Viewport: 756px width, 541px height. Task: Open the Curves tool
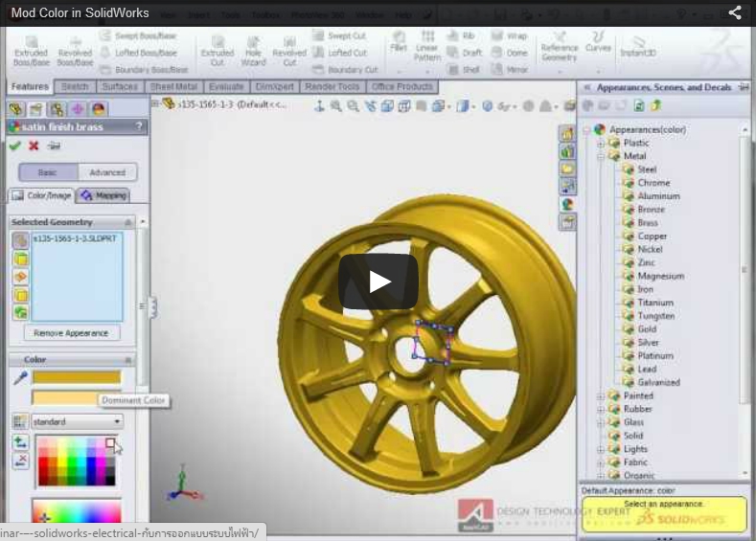click(598, 41)
